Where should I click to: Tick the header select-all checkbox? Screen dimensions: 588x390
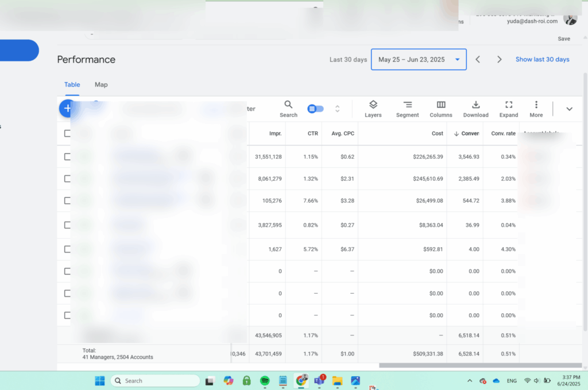pos(68,134)
